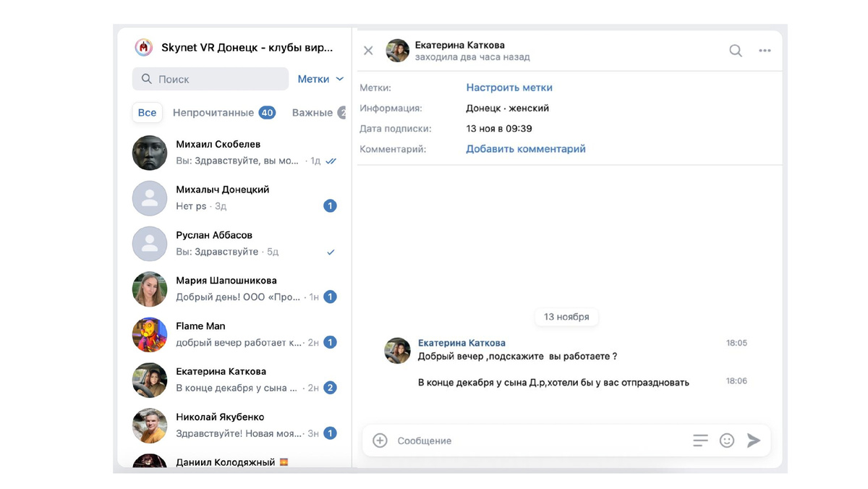Viewport: 868px width, 489px height.
Task: Focus the Сообщение input field
Action: pos(539,440)
